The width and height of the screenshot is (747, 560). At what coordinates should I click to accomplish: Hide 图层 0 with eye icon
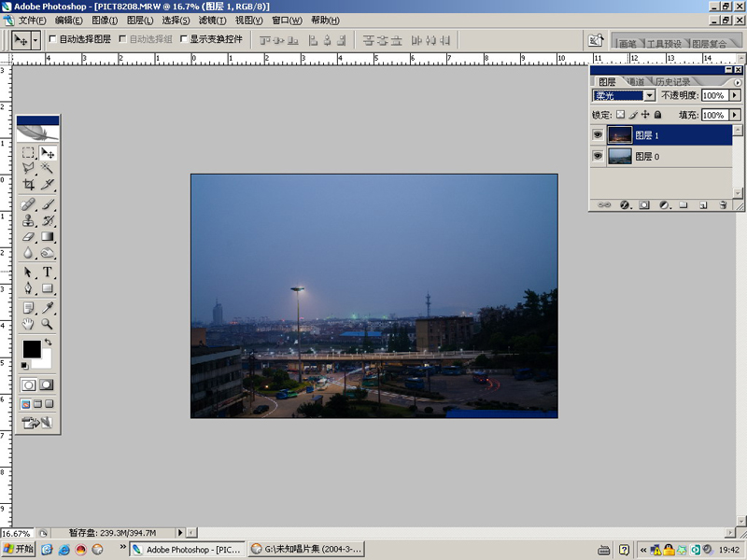point(598,156)
